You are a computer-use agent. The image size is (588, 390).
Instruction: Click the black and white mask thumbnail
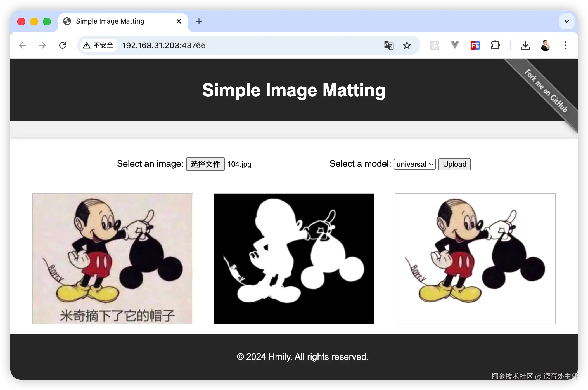(294, 259)
